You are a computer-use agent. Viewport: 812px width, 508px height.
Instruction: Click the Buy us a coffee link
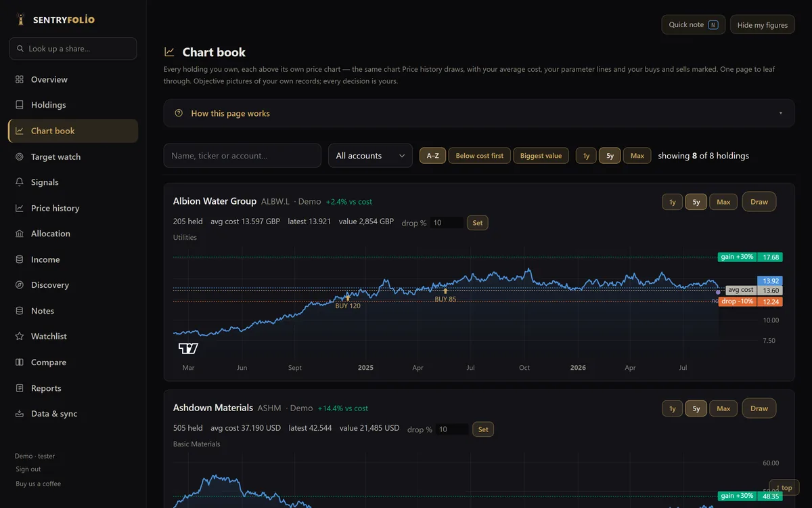tap(39, 484)
